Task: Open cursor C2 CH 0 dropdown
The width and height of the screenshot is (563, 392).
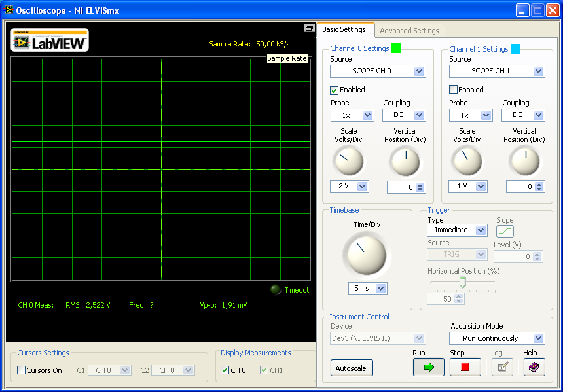Action: click(173, 370)
